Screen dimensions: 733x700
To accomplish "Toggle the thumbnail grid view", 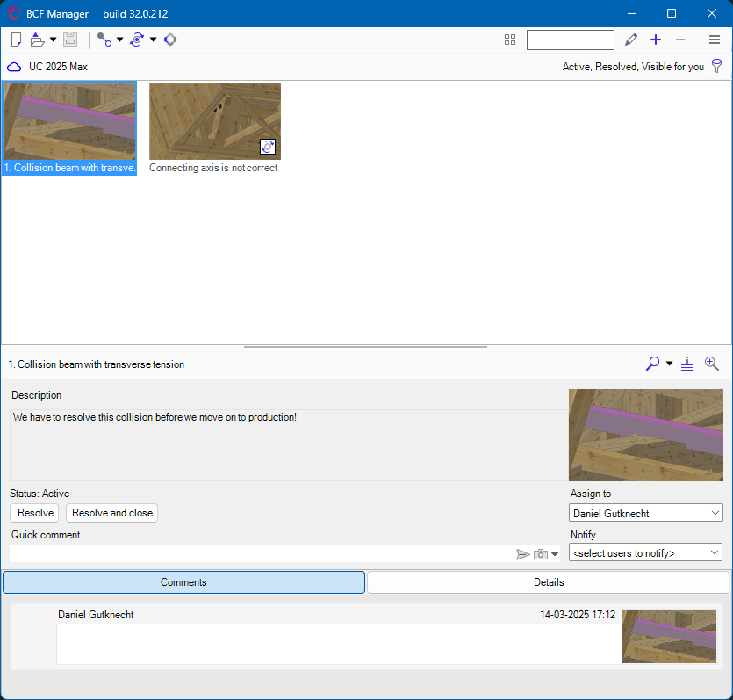I will coord(510,40).
